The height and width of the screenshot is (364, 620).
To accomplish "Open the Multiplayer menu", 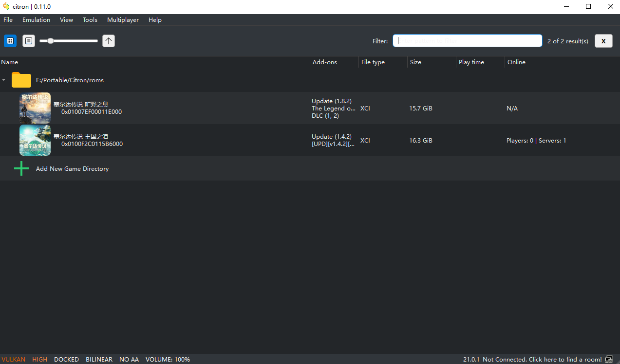I will [123, 20].
